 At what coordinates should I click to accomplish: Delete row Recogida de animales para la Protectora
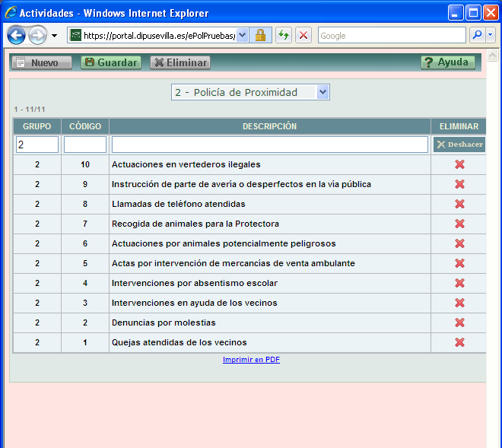(459, 224)
